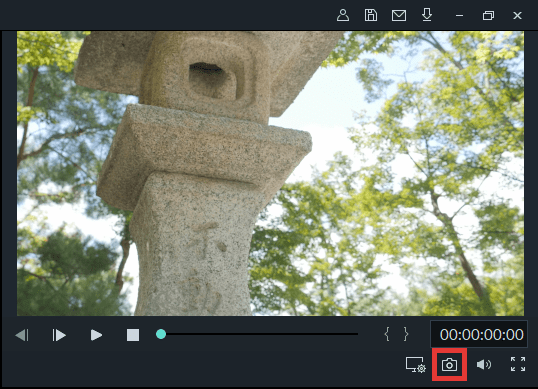Viewport: 538px width, 389px height.
Task: Step back to previous frame
Action: [x=22, y=335]
